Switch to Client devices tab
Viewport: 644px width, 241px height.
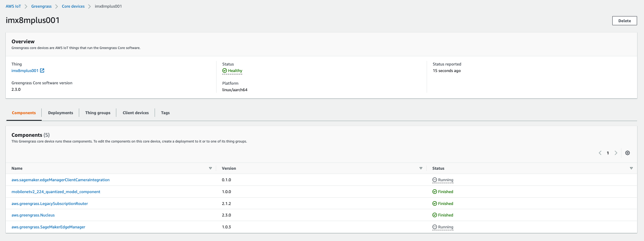pos(136,113)
